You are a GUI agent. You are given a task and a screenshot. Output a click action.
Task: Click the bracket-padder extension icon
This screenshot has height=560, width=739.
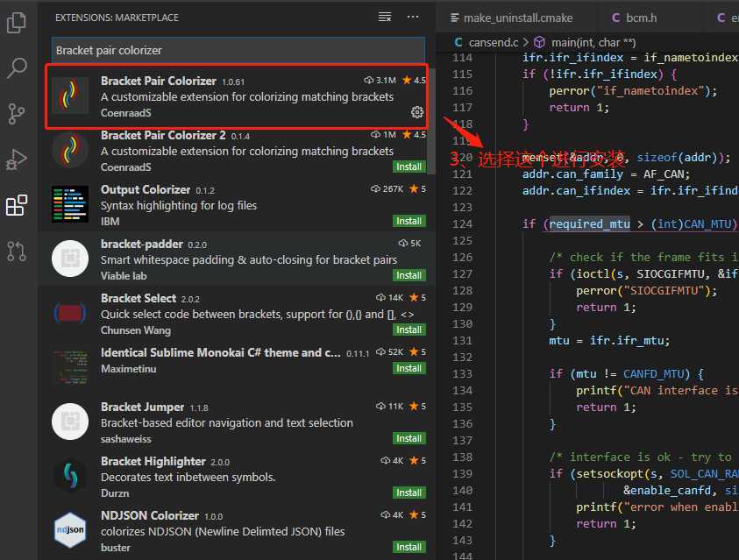pyautogui.click(x=70, y=259)
